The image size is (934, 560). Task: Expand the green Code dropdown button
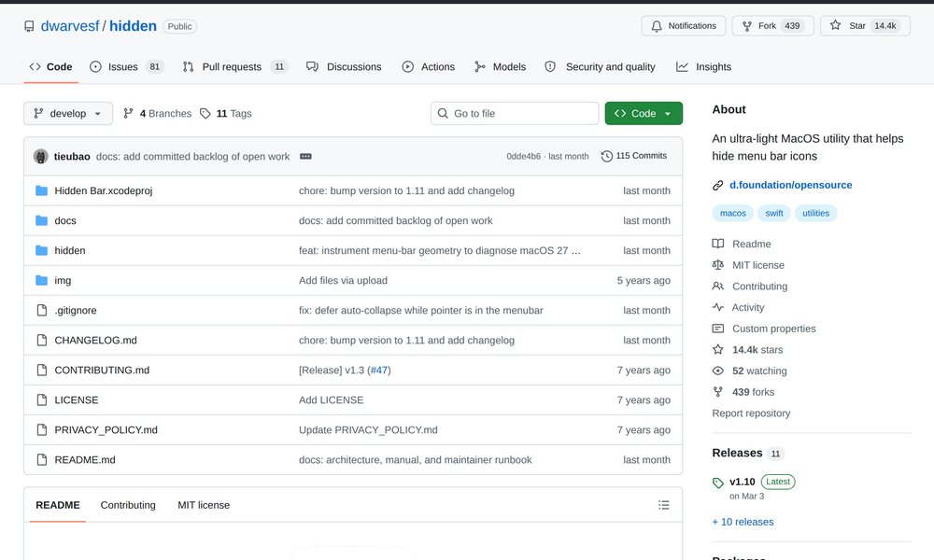click(644, 113)
